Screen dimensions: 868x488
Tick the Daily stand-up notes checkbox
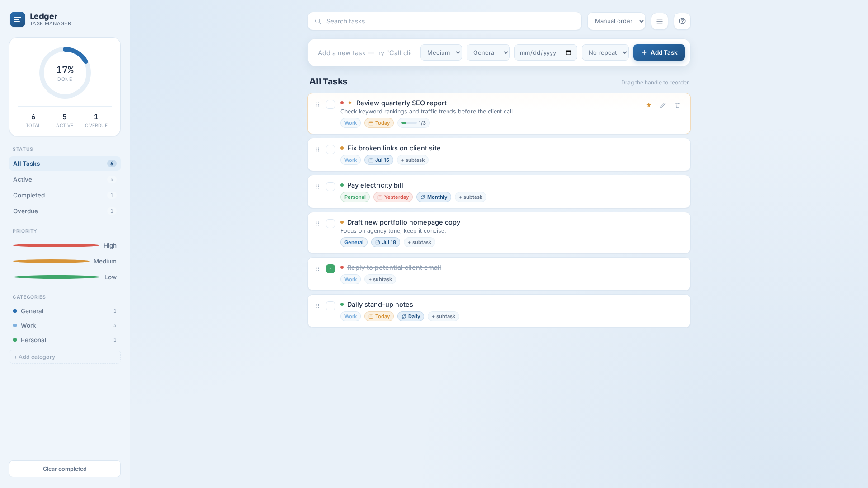330,306
